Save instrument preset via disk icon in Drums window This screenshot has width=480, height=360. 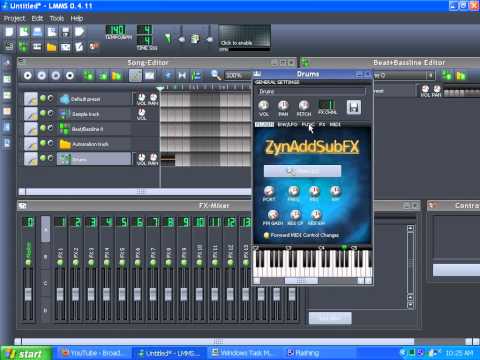coord(354,107)
